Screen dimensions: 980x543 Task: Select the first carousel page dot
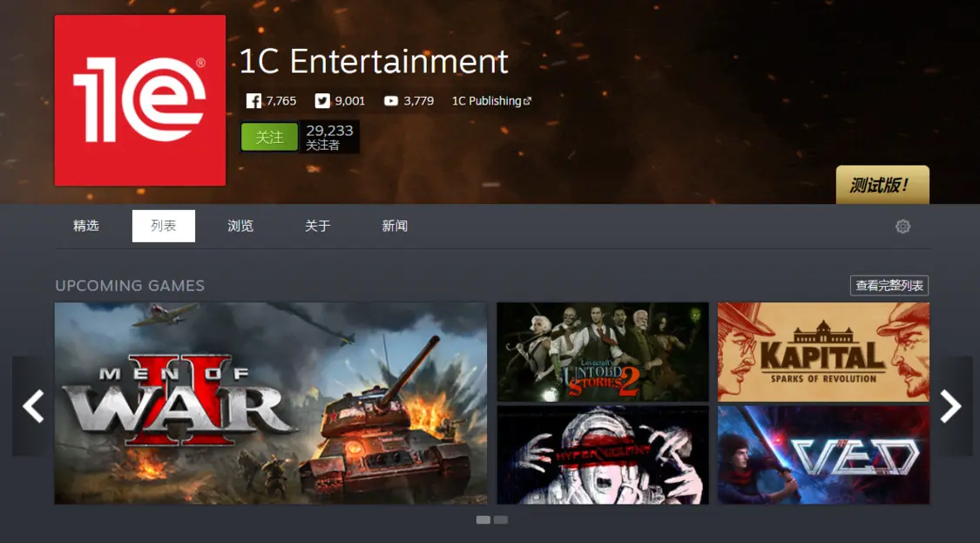[483, 519]
